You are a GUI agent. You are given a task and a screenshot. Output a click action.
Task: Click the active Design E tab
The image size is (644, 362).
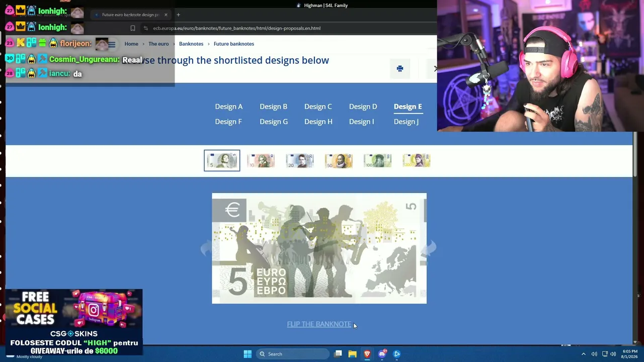pyautogui.click(x=408, y=107)
